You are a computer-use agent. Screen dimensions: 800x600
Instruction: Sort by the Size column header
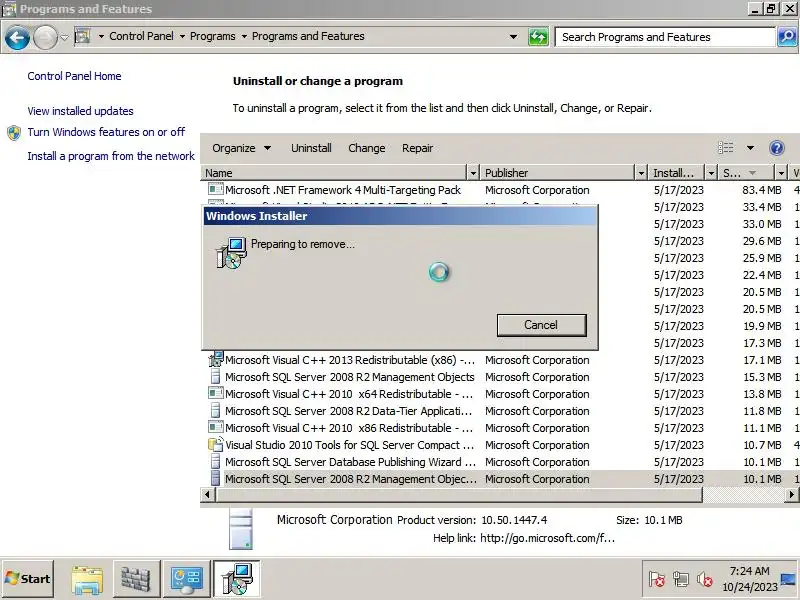click(746, 173)
